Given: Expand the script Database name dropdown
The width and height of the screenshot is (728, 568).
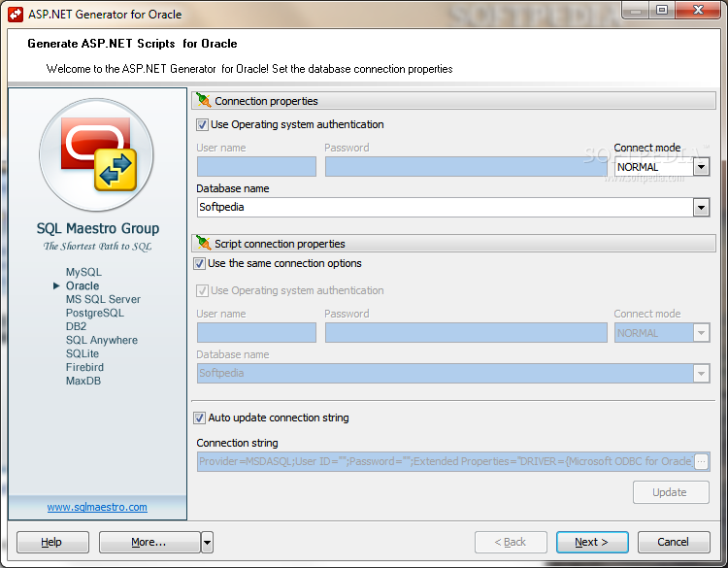Looking at the screenshot, I should coord(701,374).
